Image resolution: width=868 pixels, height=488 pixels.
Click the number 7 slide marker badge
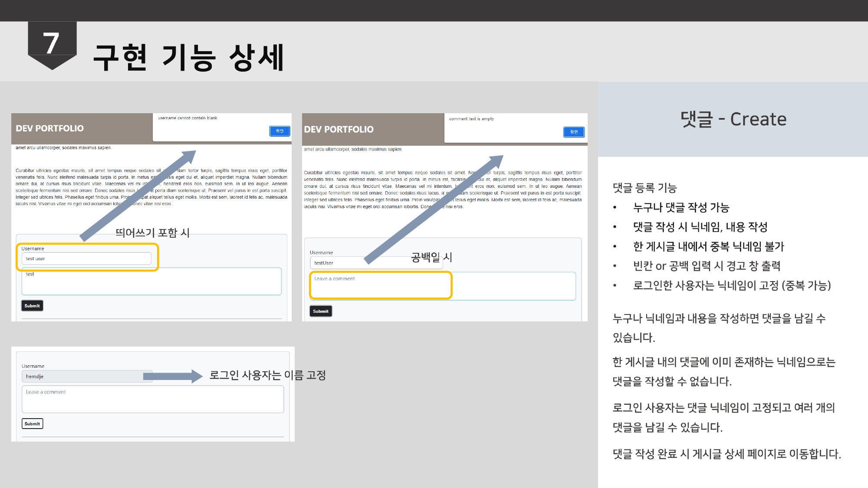tap(52, 43)
